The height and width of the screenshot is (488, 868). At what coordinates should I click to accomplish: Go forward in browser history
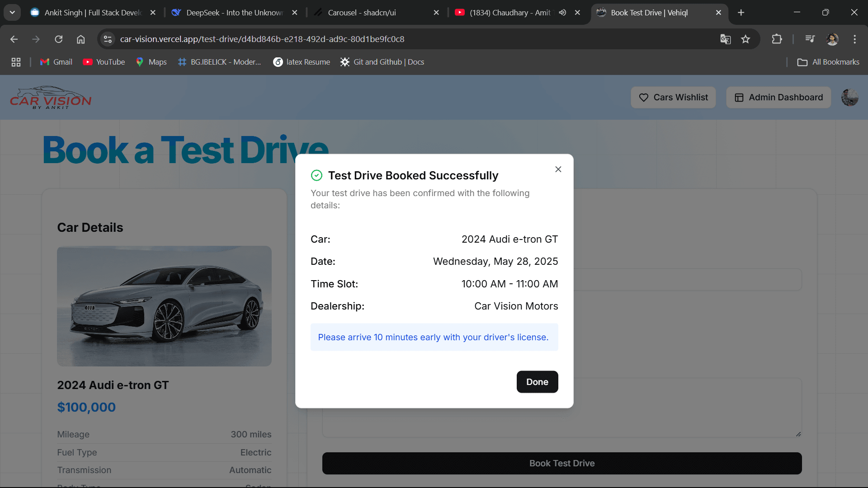click(x=36, y=39)
